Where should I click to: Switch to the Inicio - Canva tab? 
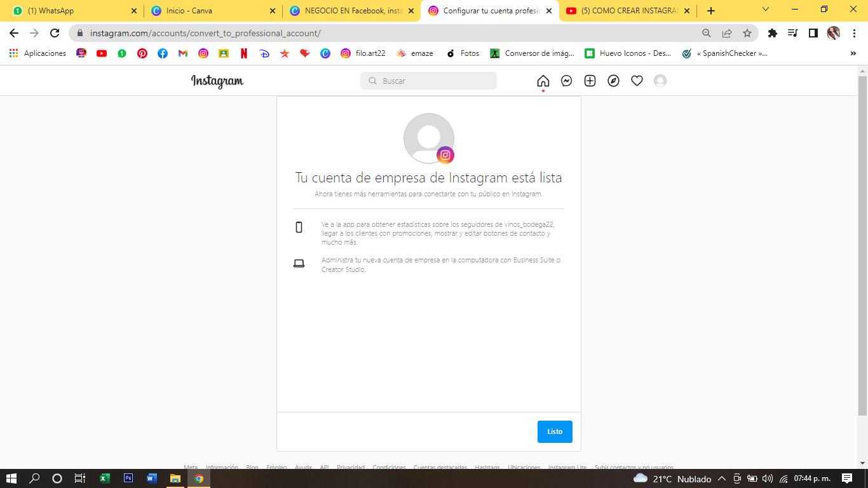(x=213, y=11)
